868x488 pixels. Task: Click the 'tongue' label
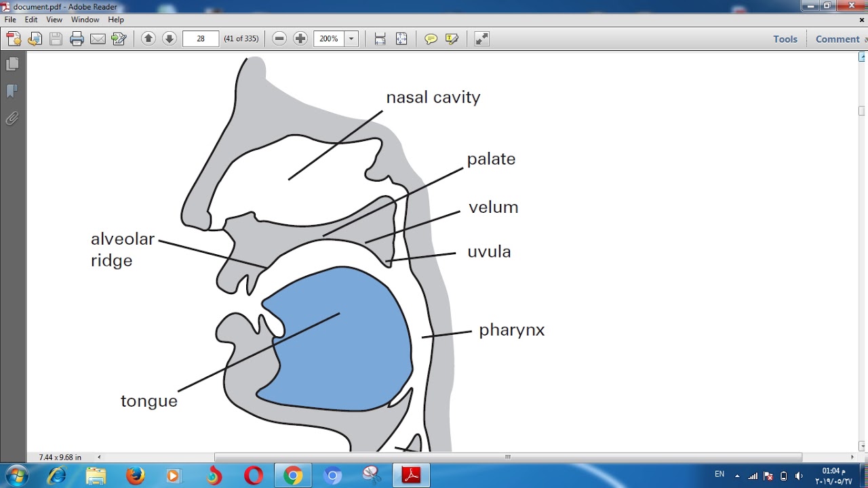(149, 401)
